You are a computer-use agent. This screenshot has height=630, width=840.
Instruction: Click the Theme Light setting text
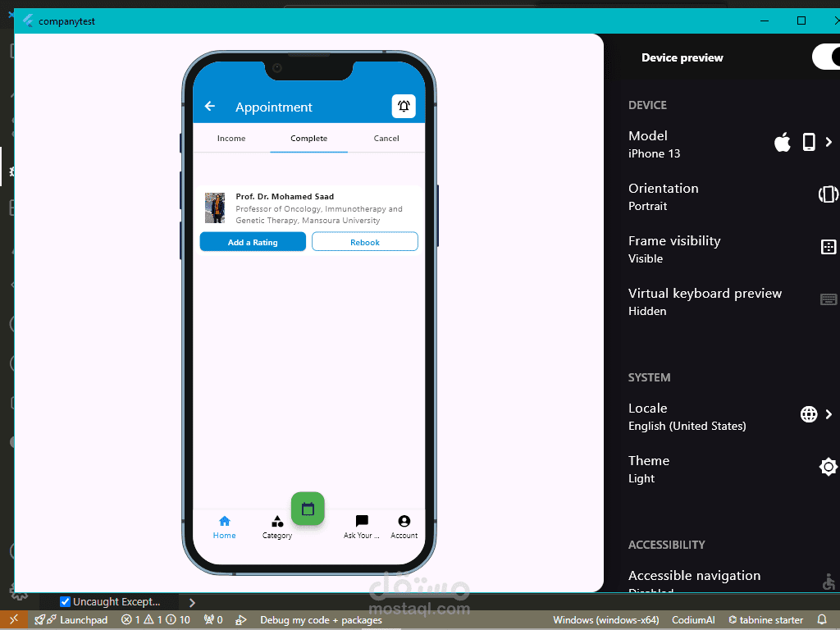[x=649, y=469]
